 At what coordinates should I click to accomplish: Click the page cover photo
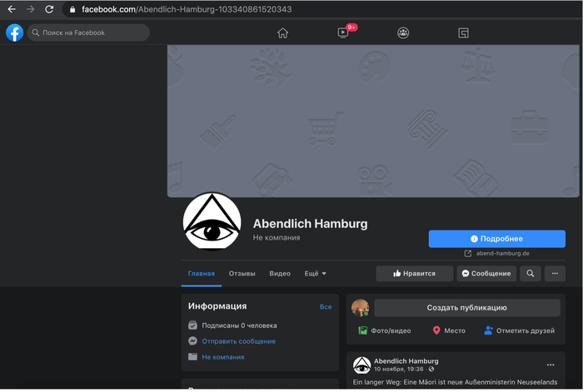[373, 122]
